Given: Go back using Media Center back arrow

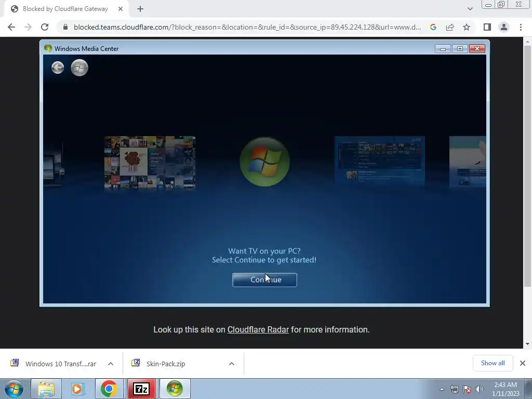Looking at the screenshot, I should (x=58, y=68).
